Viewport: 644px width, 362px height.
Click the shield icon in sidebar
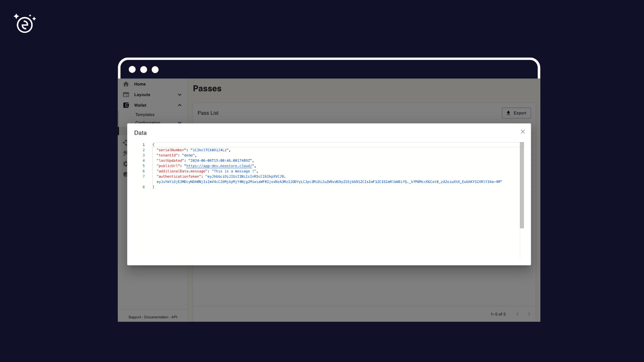click(125, 174)
